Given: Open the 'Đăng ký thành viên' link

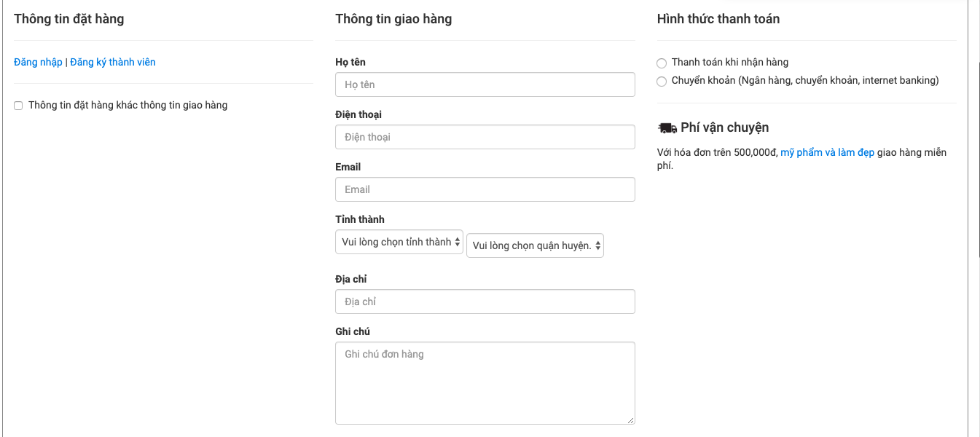Looking at the screenshot, I should click(113, 62).
